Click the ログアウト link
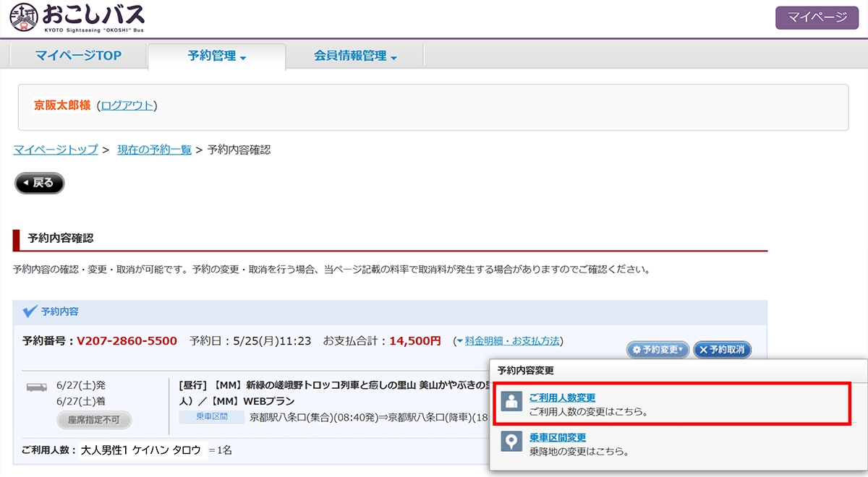 coord(127,106)
